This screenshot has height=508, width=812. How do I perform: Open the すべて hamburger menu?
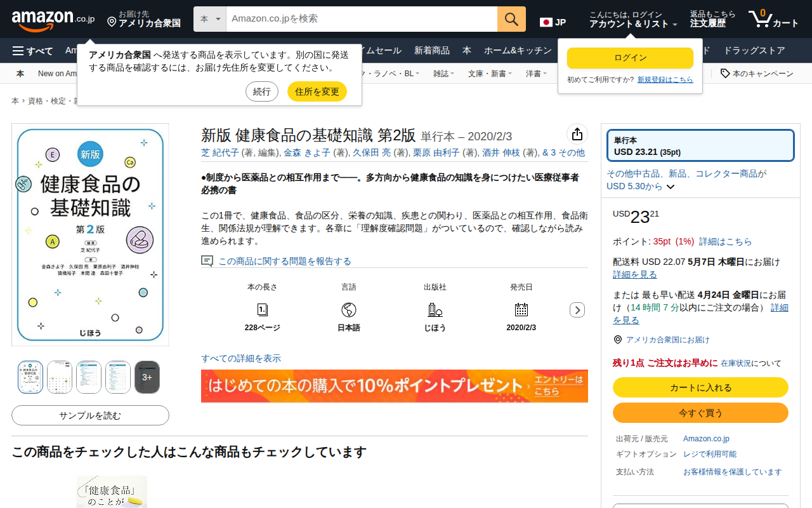pyautogui.click(x=32, y=51)
